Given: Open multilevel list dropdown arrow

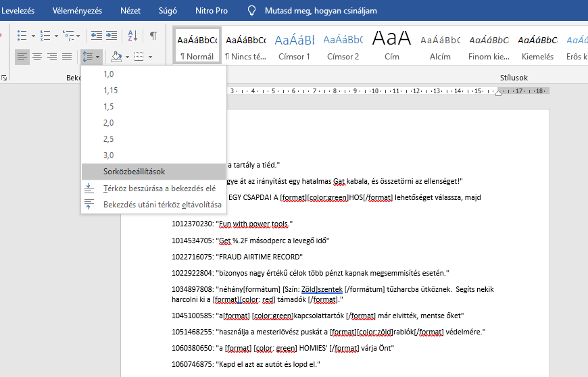Looking at the screenshot, I should pos(78,36).
